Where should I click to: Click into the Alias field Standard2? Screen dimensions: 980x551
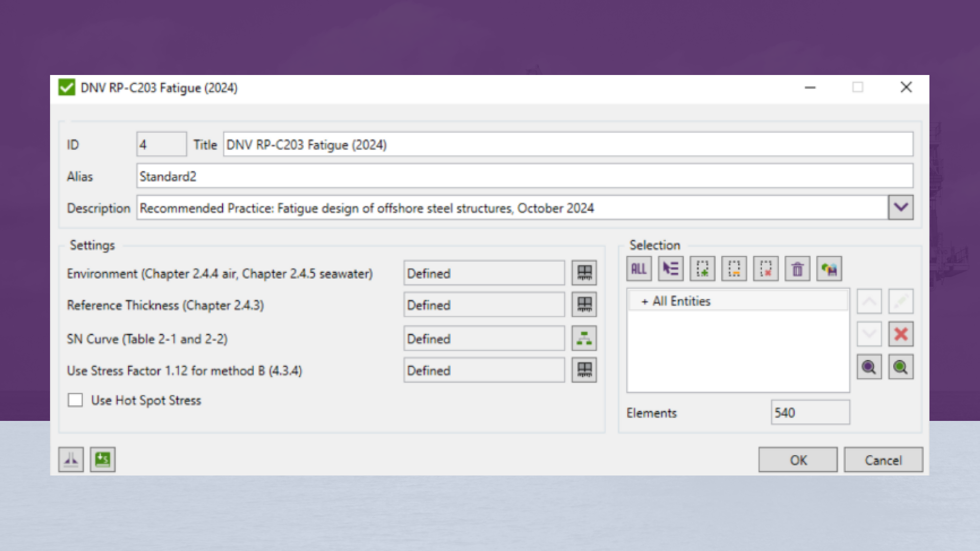[x=525, y=176]
